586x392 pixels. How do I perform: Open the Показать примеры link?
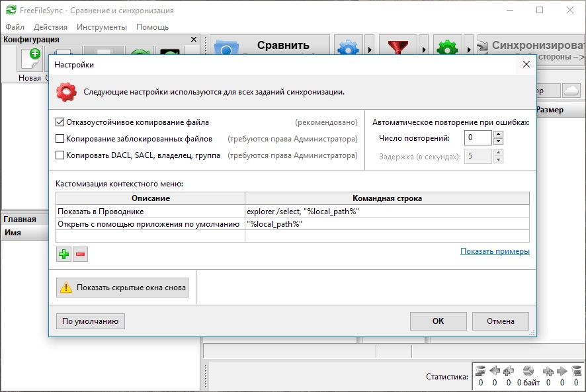(x=495, y=251)
